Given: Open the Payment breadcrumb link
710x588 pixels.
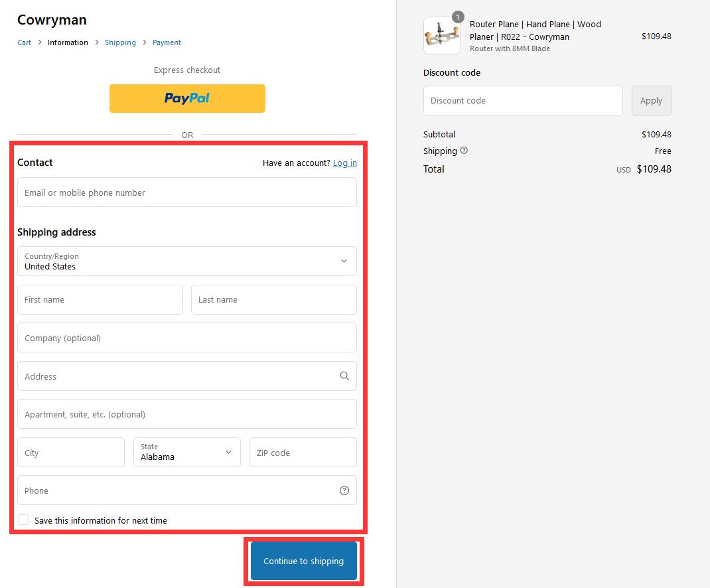Looking at the screenshot, I should coord(167,42).
